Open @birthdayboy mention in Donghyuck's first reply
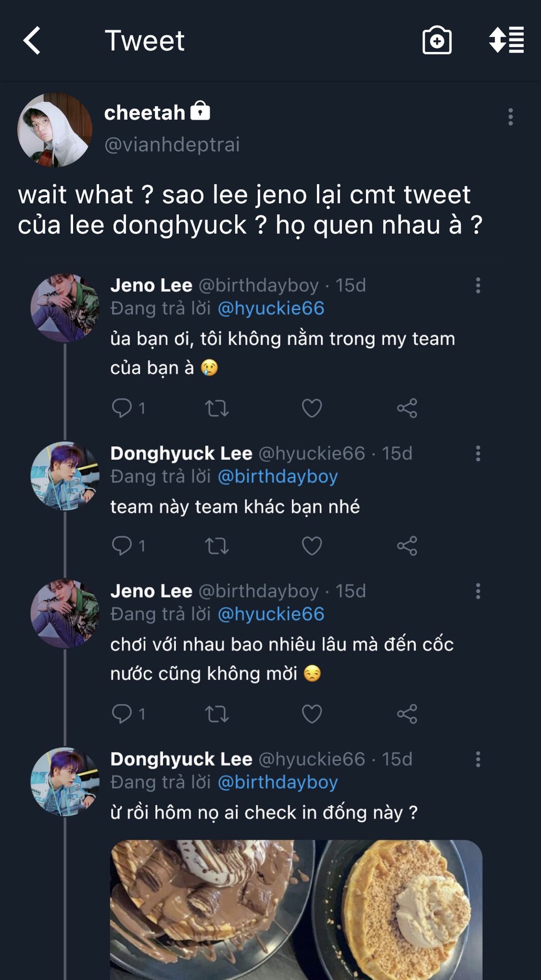This screenshot has height=980, width=541. (x=277, y=476)
